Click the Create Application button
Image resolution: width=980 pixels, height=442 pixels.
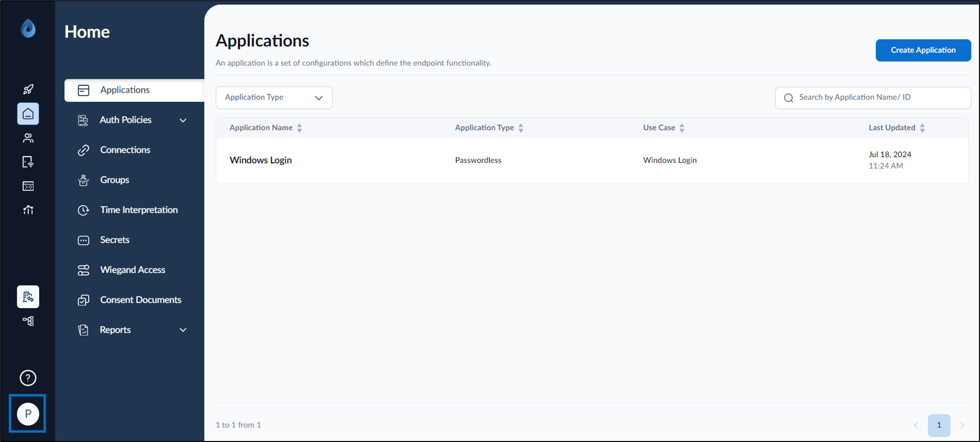tap(923, 50)
